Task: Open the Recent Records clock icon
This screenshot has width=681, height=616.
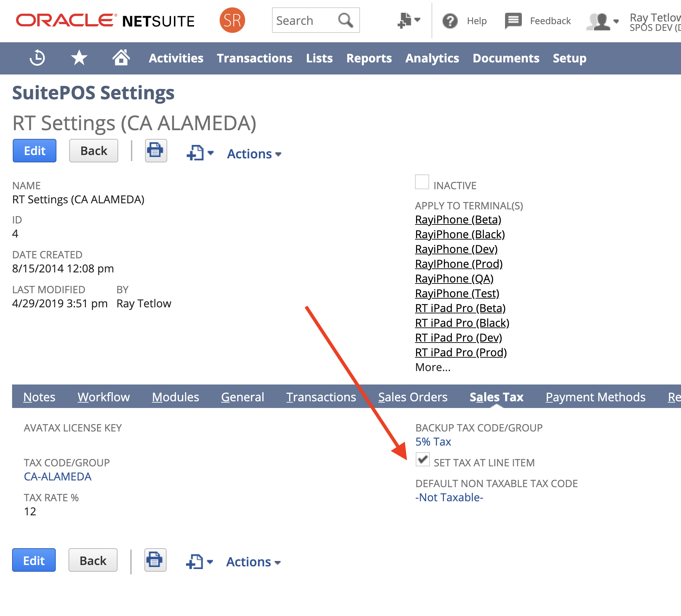Action: point(37,58)
